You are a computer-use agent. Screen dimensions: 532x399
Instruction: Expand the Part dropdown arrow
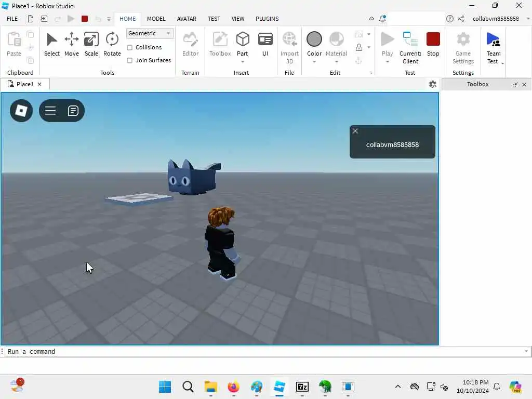point(243,62)
